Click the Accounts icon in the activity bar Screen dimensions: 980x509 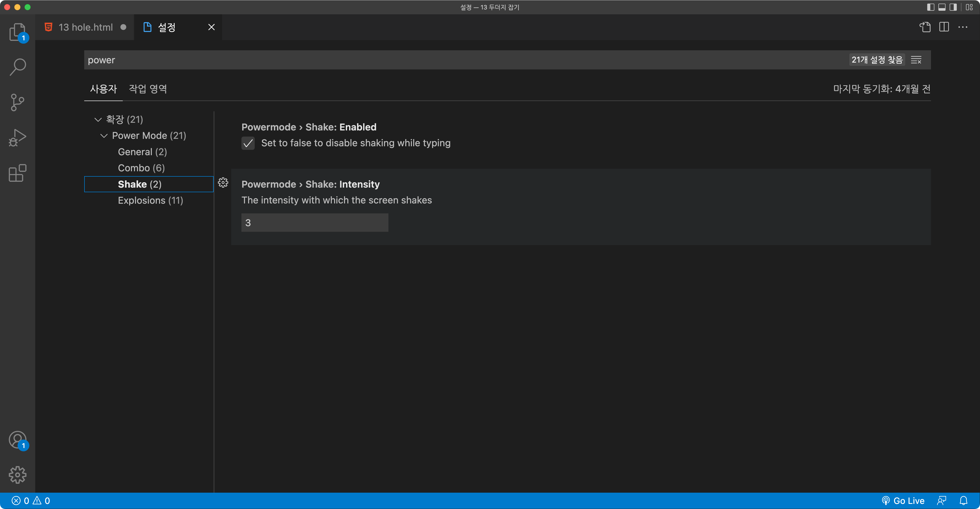tap(17, 440)
